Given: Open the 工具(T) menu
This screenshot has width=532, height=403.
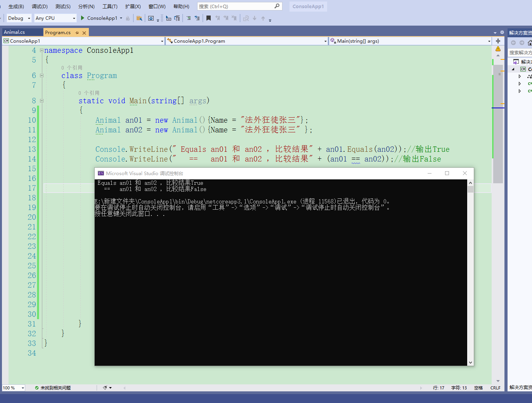Looking at the screenshot, I should coord(110,6).
